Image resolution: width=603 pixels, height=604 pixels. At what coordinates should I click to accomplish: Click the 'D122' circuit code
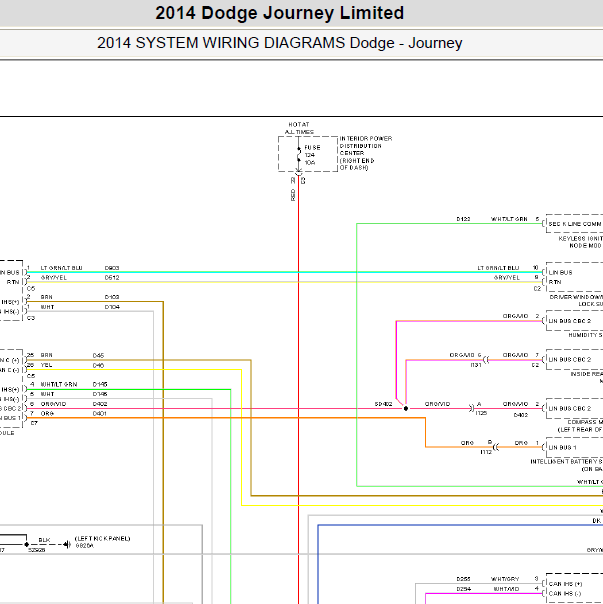464,219
